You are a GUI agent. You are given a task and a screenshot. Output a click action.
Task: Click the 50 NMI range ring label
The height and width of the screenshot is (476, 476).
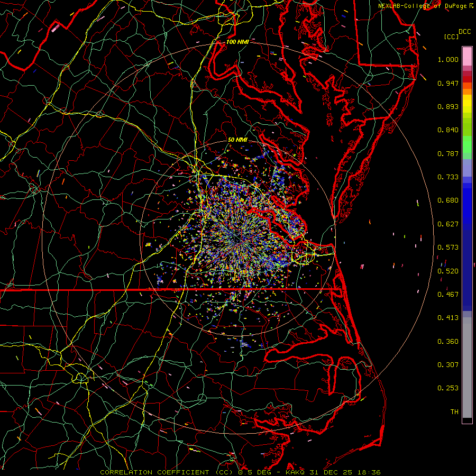point(237,140)
